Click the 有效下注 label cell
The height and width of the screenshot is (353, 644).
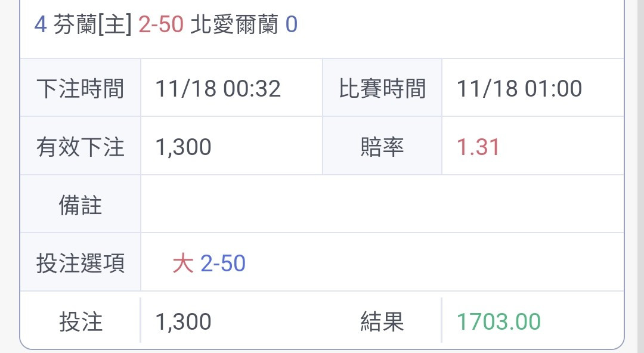80,146
